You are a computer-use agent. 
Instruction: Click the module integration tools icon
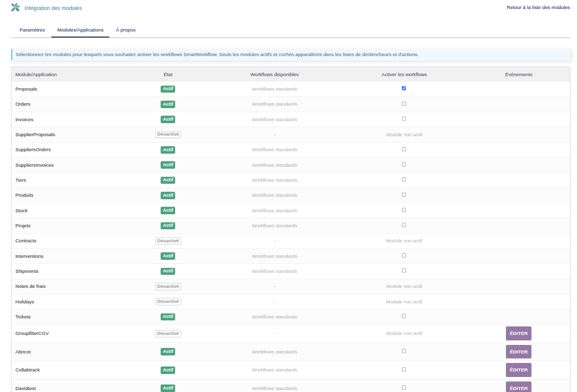click(x=16, y=8)
